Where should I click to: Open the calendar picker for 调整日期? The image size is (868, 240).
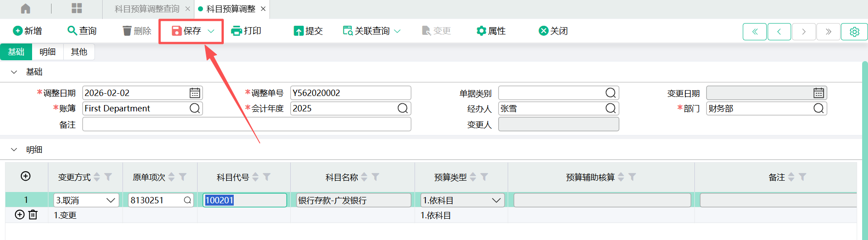[x=195, y=93]
